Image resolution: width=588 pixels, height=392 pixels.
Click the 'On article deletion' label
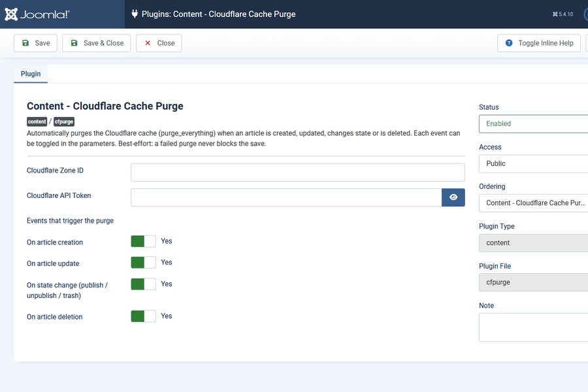point(54,317)
